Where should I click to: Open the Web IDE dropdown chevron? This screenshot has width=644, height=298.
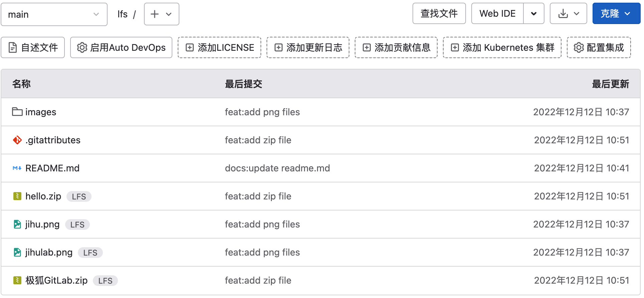click(534, 13)
